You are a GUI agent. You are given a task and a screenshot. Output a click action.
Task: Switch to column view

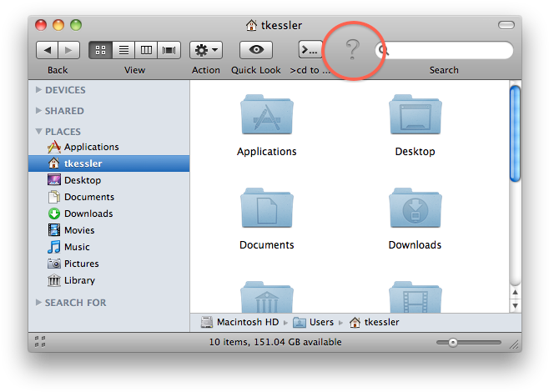tap(146, 50)
